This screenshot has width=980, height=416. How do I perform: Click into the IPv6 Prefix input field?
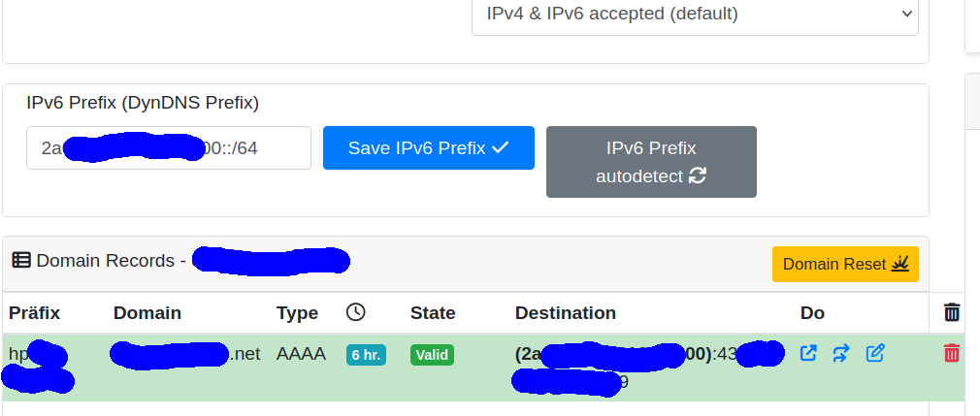pyautogui.click(x=169, y=148)
